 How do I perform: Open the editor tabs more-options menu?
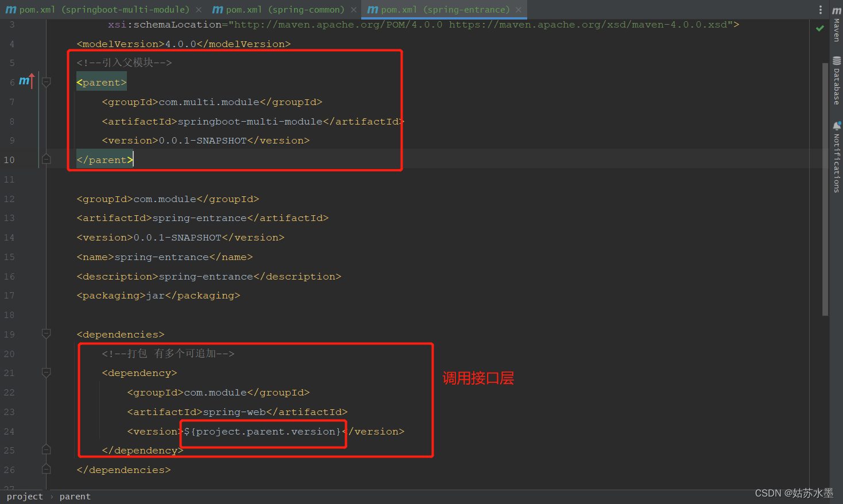point(821,10)
